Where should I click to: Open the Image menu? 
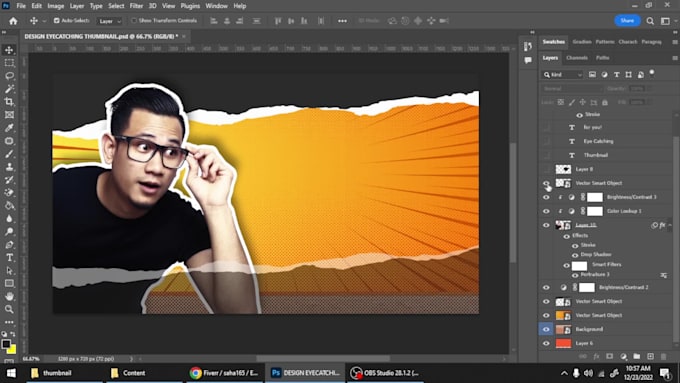click(56, 6)
